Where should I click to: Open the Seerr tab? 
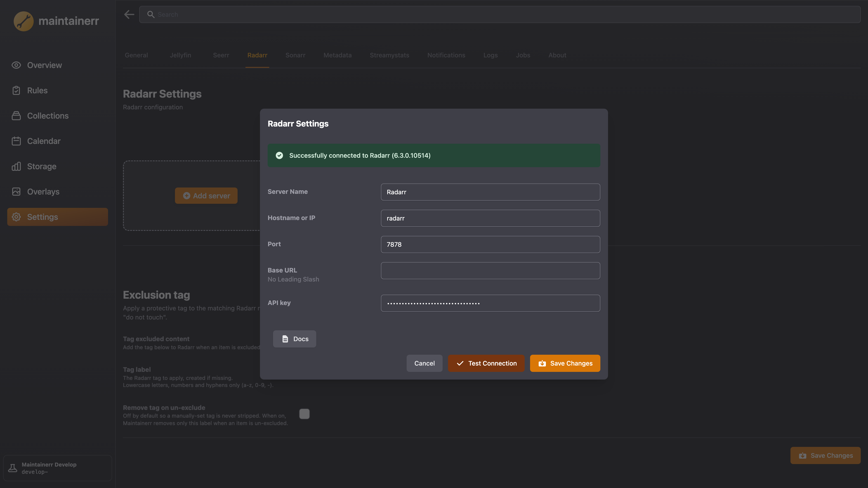(x=221, y=55)
